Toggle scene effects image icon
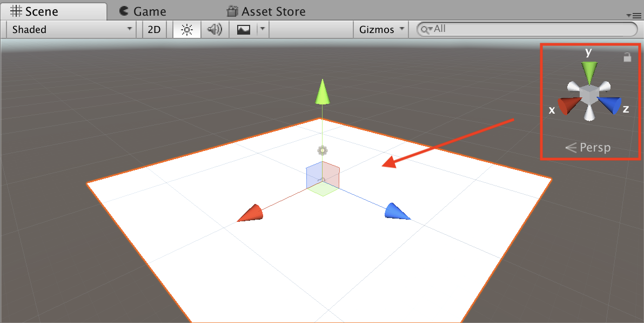This screenshot has width=644, height=323. click(x=244, y=30)
